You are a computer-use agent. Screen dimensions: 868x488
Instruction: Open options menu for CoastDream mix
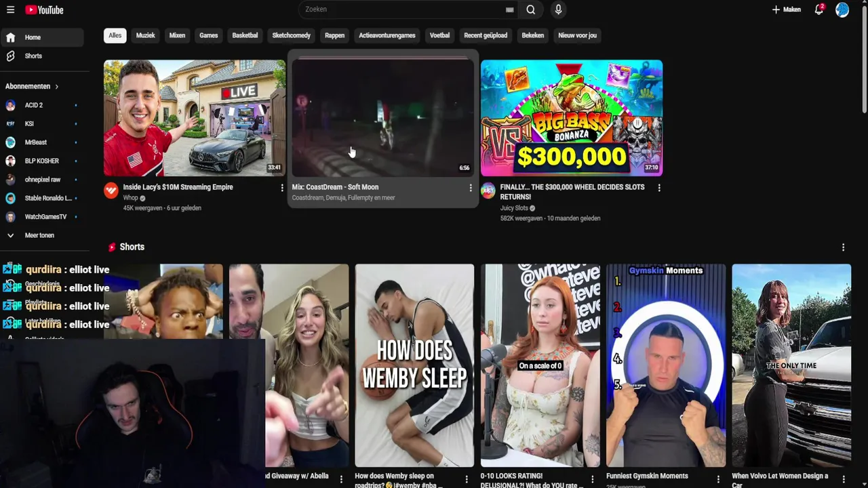tap(471, 188)
